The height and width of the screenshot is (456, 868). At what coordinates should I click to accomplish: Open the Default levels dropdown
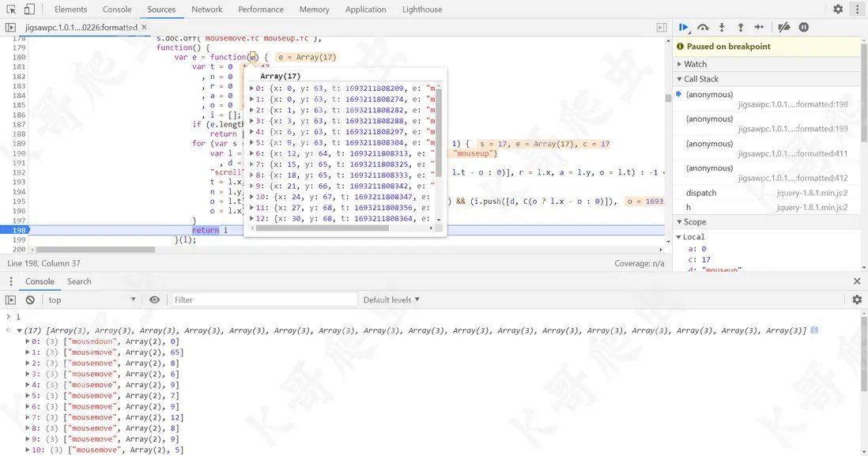coord(391,300)
